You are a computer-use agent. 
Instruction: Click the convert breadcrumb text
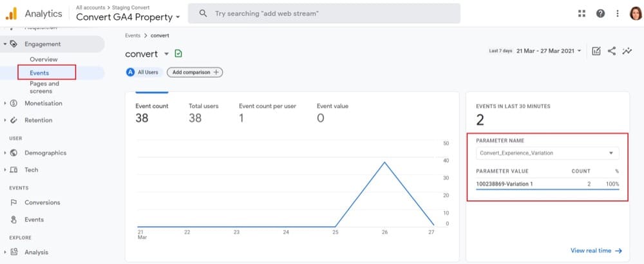[160, 35]
